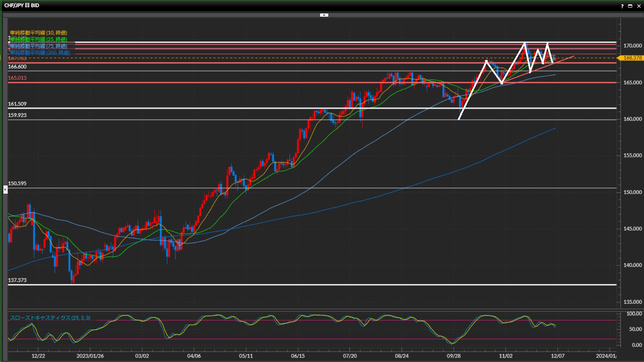The image size is (644, 362).
Task: Select the 161.509 horizontal line label
Action: click(17, 104)
